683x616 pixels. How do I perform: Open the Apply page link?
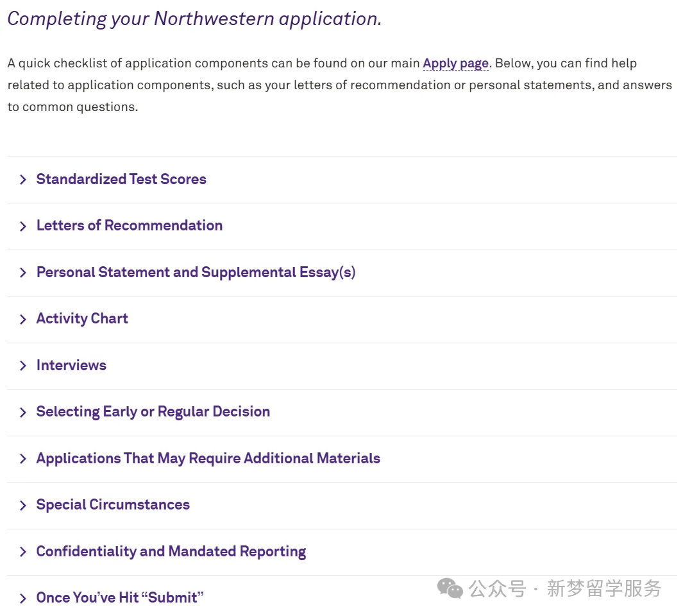[x=455, y=64]
